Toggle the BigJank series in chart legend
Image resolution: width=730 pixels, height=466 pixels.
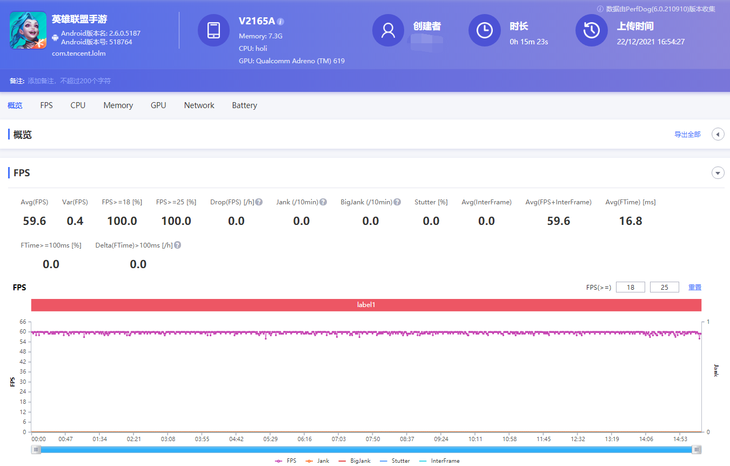(x=354, y=461)
